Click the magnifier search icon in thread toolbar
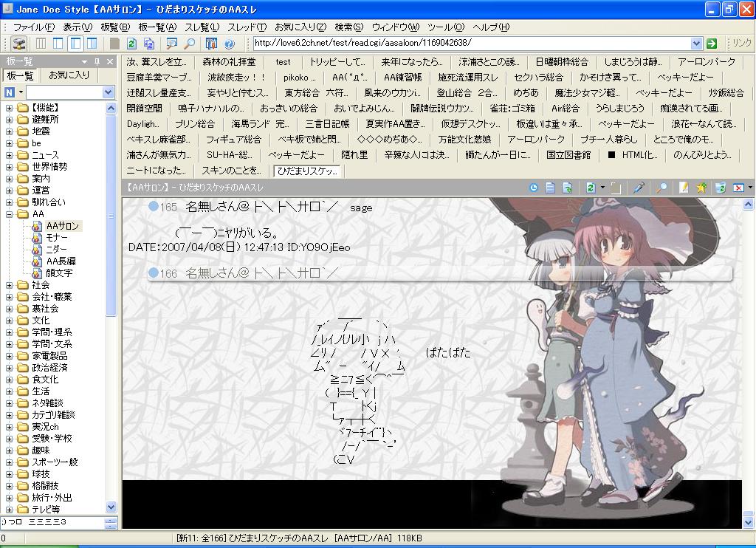 pos(662,188)
